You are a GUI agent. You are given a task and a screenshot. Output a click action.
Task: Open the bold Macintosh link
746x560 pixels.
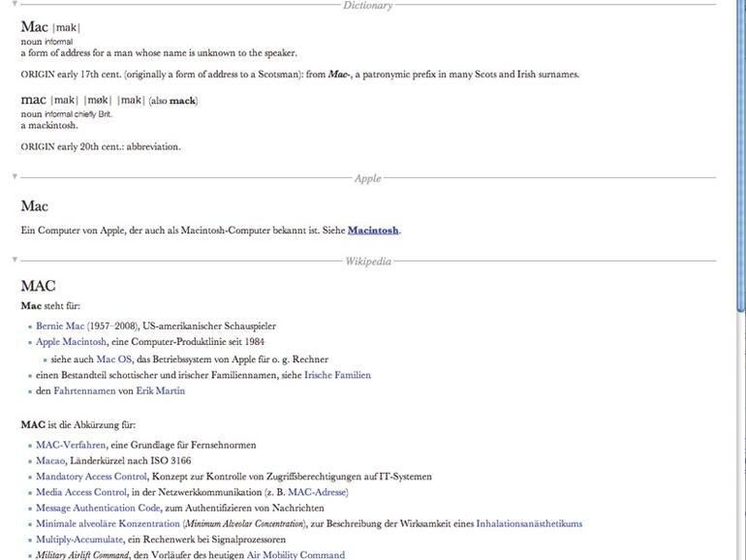[x=373, y=231]
